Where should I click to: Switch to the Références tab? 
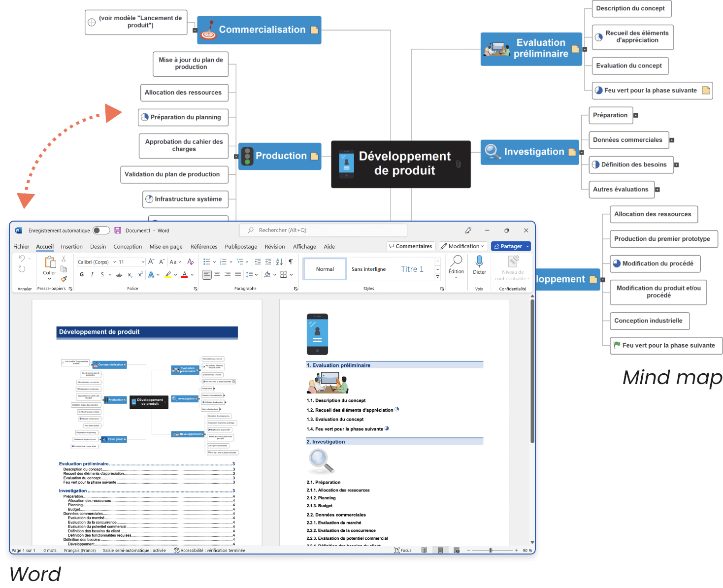tap(204, 247)
